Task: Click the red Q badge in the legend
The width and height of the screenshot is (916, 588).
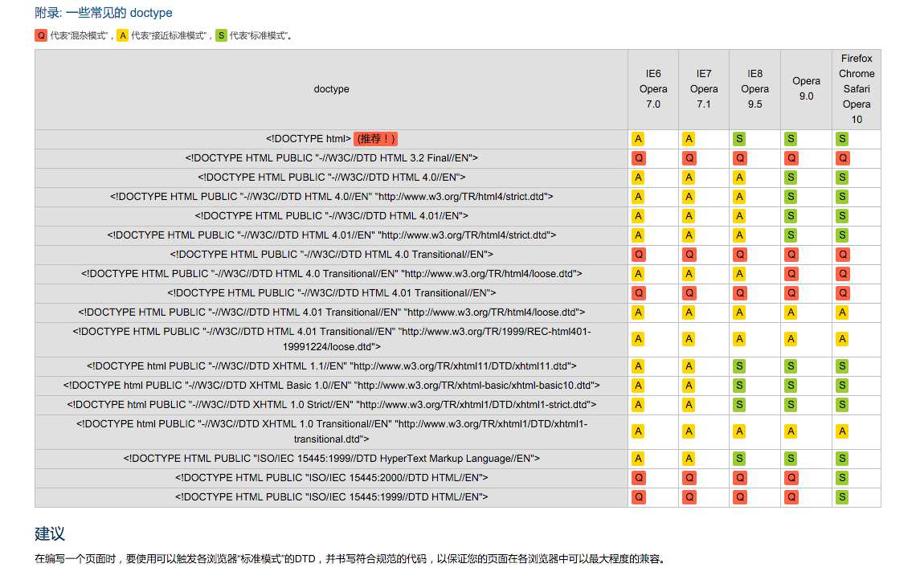Action: 41,35
